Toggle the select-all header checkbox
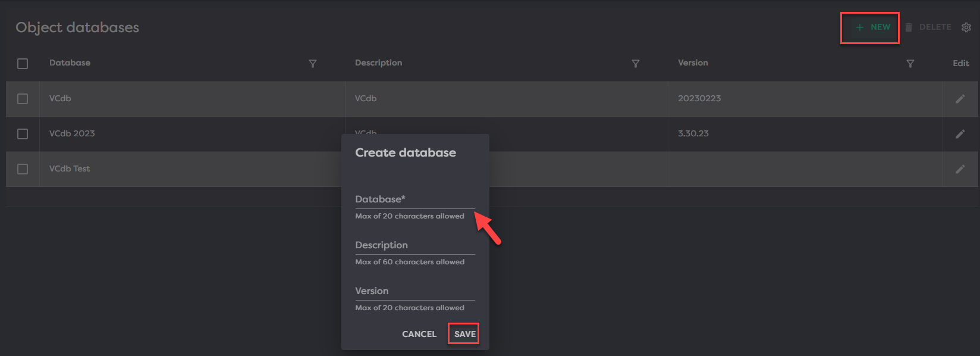This screenshot has width=980, height=356. [x=23, y=64]
